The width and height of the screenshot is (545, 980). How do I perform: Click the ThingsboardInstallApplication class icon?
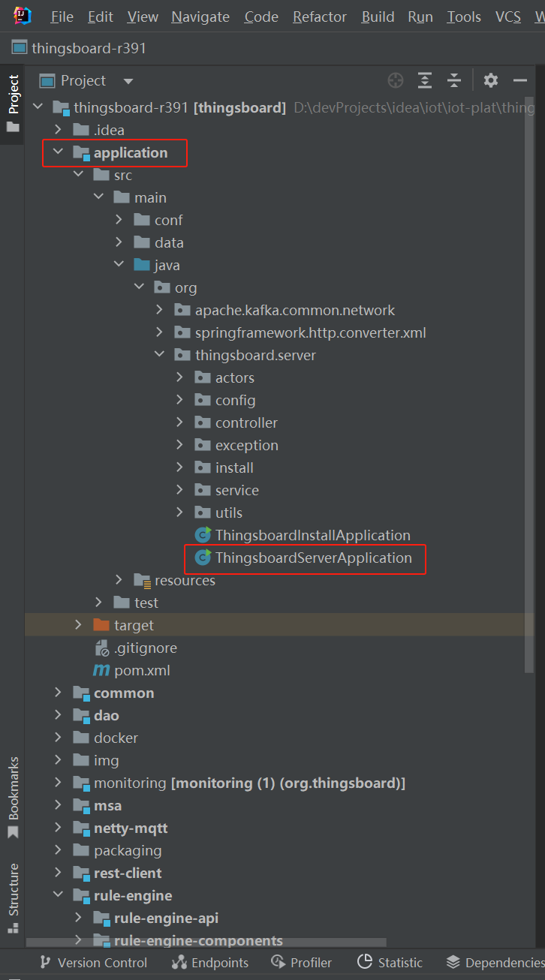point(203,535)
